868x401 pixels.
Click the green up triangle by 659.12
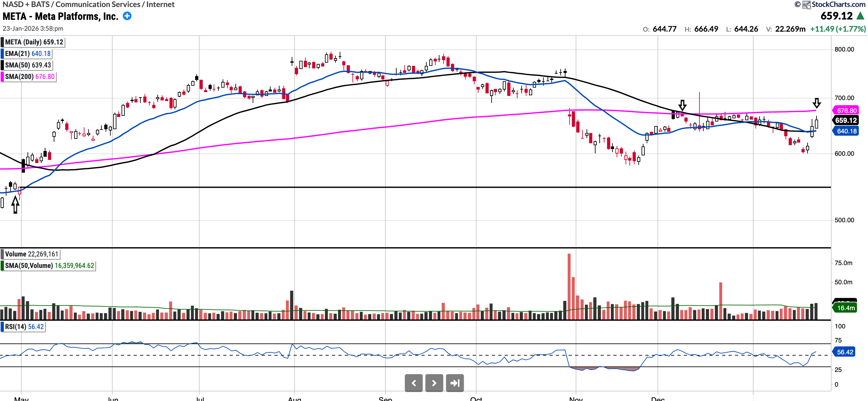pos(860,16)
